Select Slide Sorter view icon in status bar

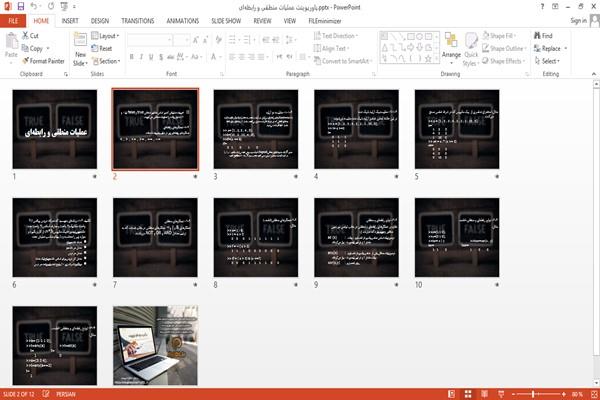(x=468, y=394)
